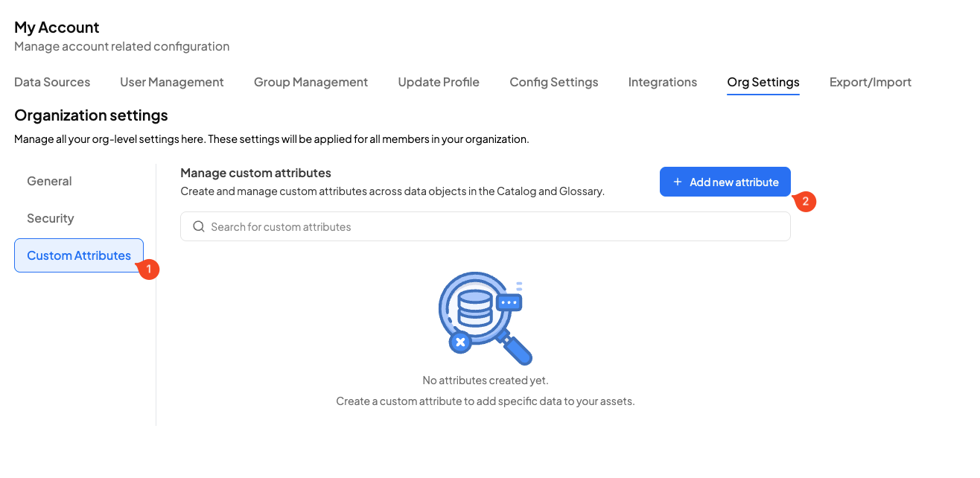Select Security in the side menu
980x478 pixels.
coord(51,218)
